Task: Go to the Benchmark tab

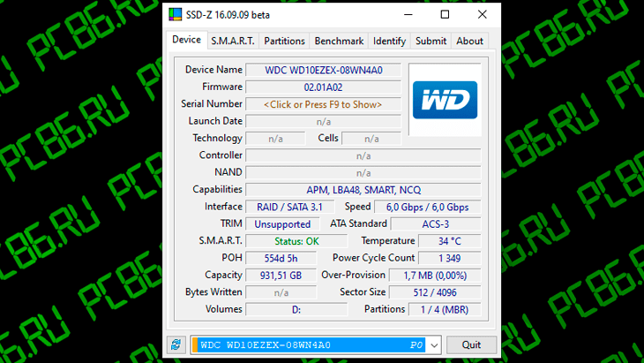Action: 339,42
